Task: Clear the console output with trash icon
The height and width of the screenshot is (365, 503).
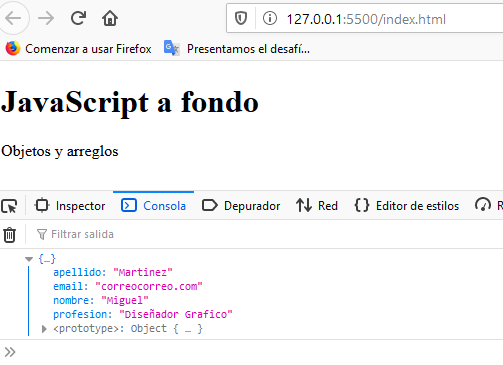Action: pos(9,235)
